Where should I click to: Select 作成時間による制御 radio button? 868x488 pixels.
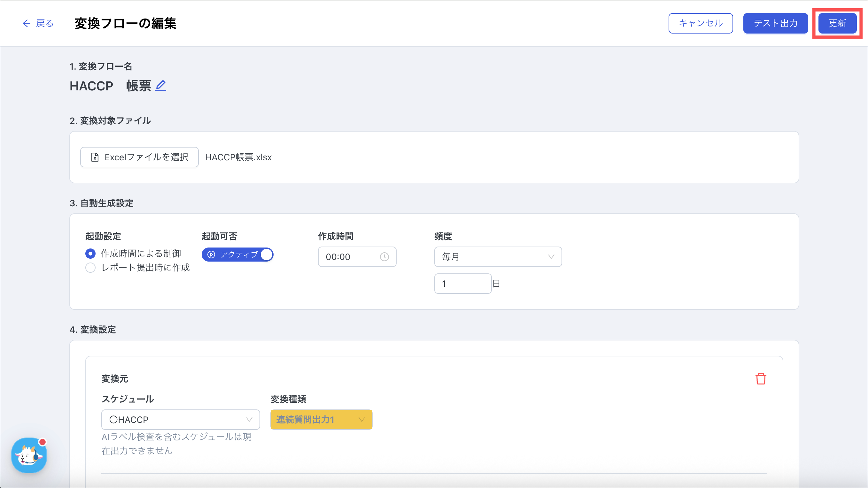click(x=90, y=253)
